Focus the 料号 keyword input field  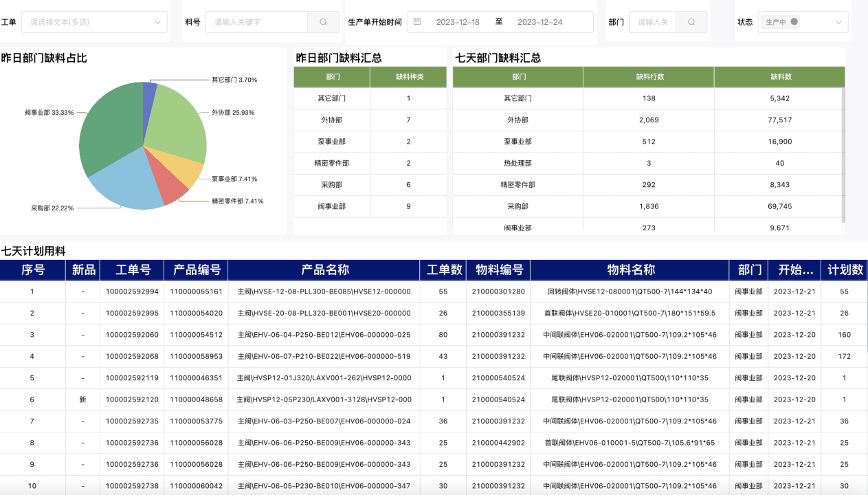(256, 22)
